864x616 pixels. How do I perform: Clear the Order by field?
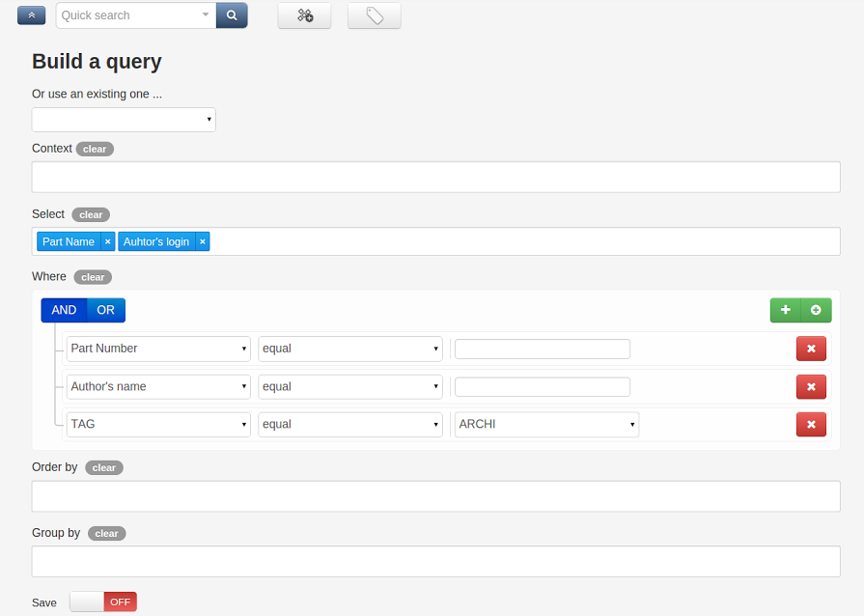[103, 467]
